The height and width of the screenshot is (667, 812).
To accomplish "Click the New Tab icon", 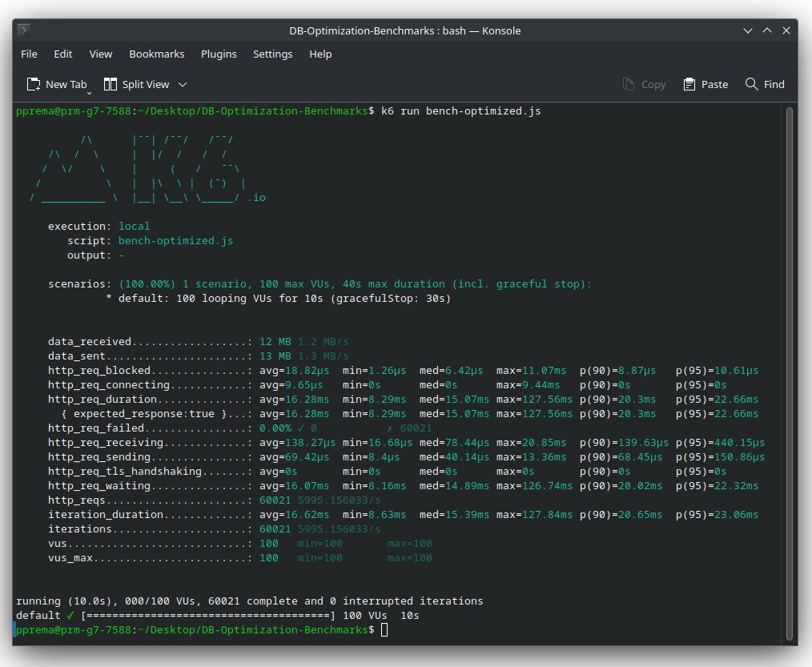I will pos(34,84).
